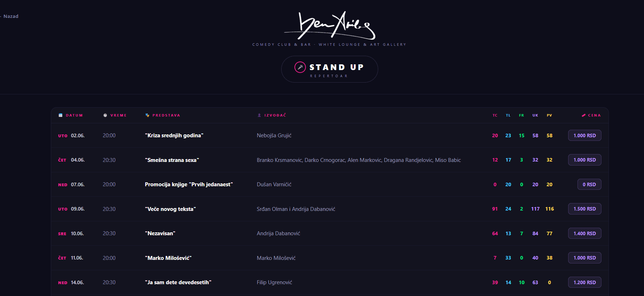Open the show "Veče novog teksta"
The image size is (644, 296).
170,209
